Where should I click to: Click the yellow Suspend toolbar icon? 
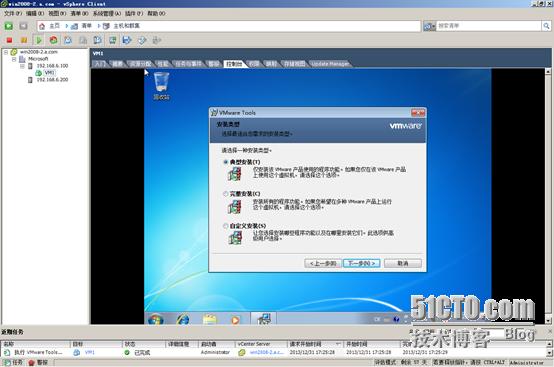[24, 40]
